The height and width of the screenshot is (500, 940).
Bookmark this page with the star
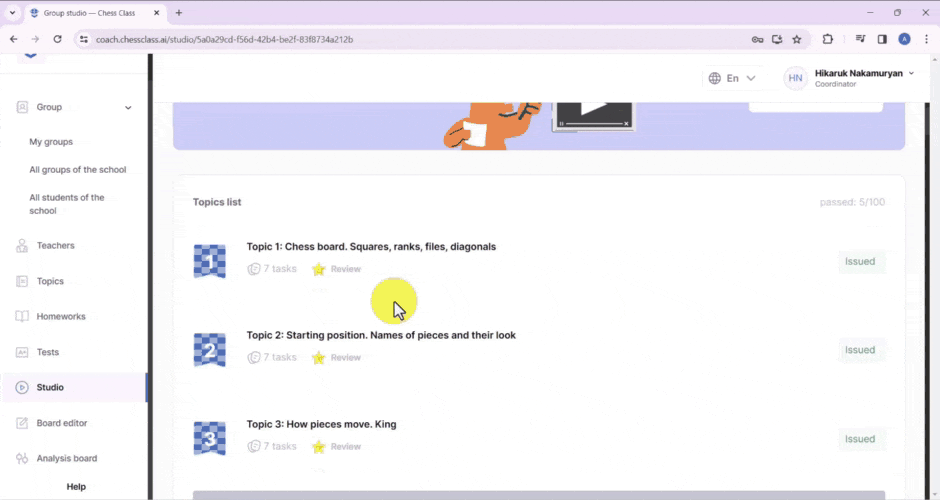797,40
